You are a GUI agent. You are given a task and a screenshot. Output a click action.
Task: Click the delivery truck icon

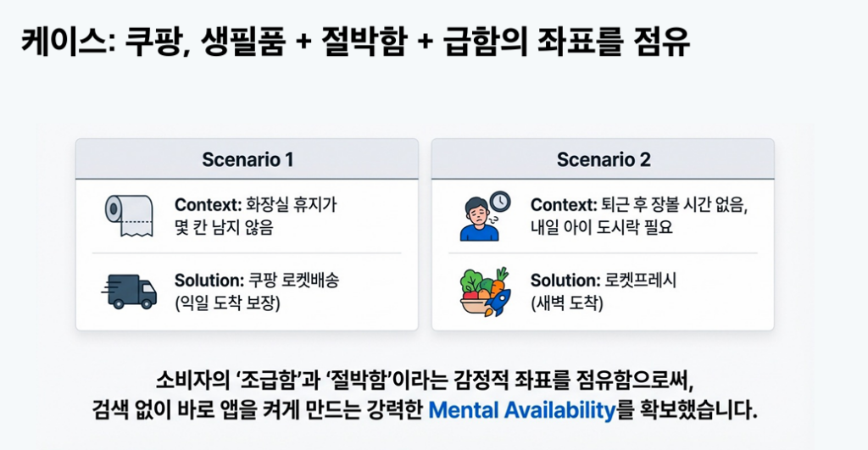129,291
